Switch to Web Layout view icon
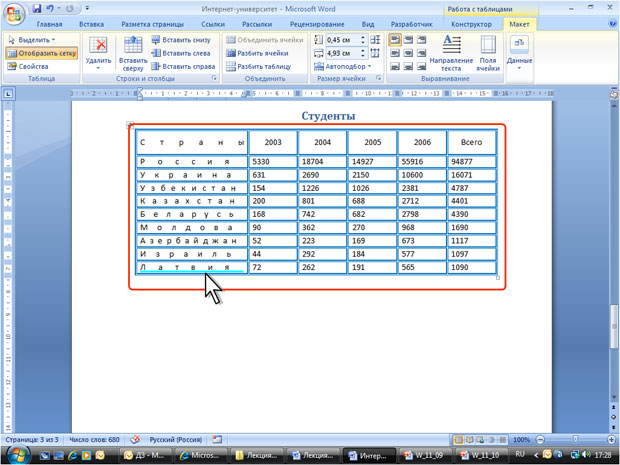The image size is (620, 465). [x=480, y=440]
